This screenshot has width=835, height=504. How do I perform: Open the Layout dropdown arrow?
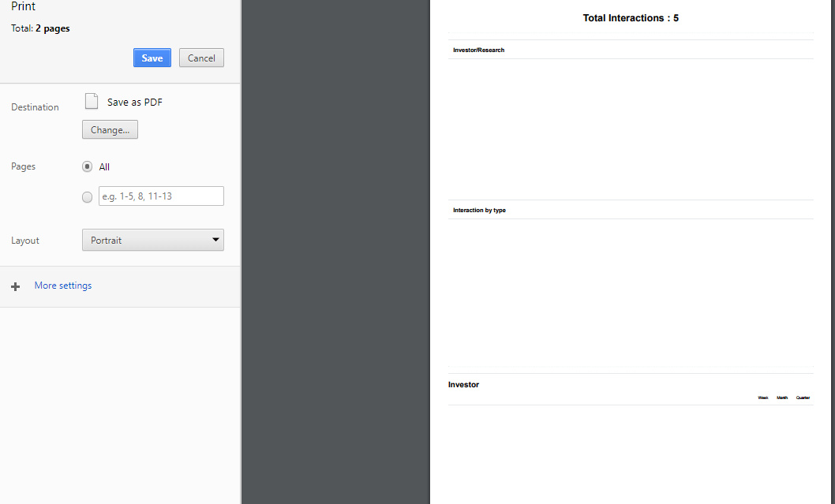(215, 240)
